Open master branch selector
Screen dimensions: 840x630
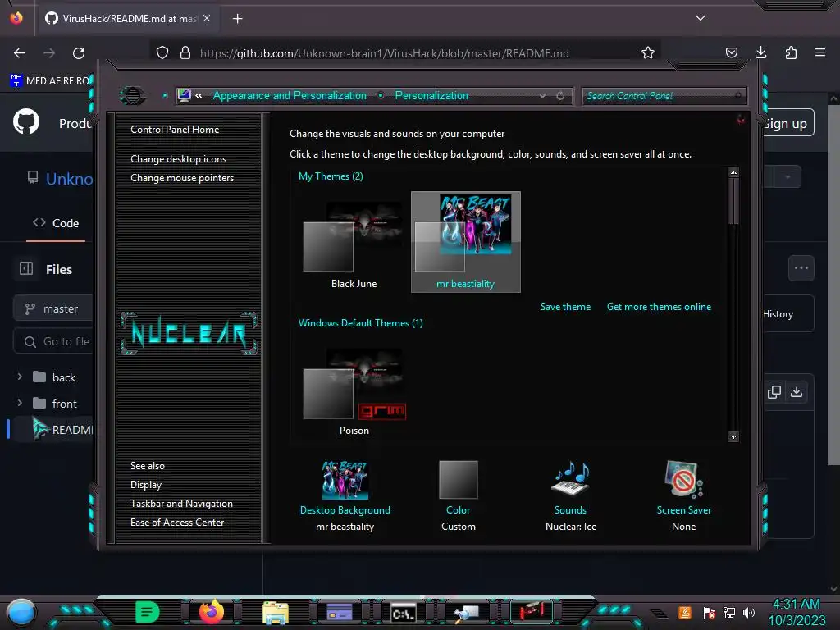(52, 308)
